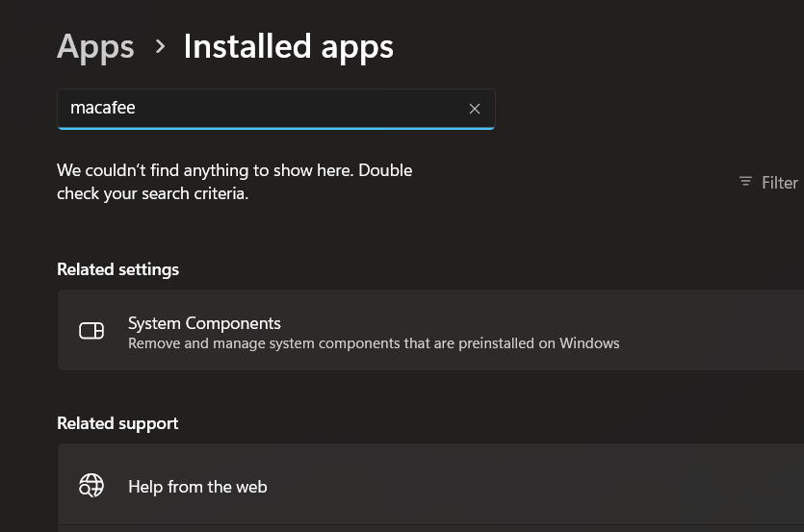Click the Help from the web globe icon

point(91,486)
